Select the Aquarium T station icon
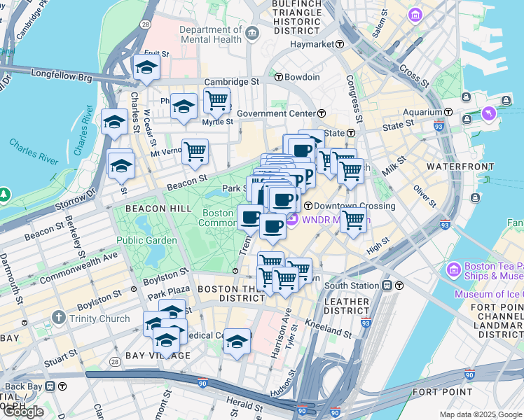Image resolution: width=524 pixels, height=420 pixels. coord(448,112)
